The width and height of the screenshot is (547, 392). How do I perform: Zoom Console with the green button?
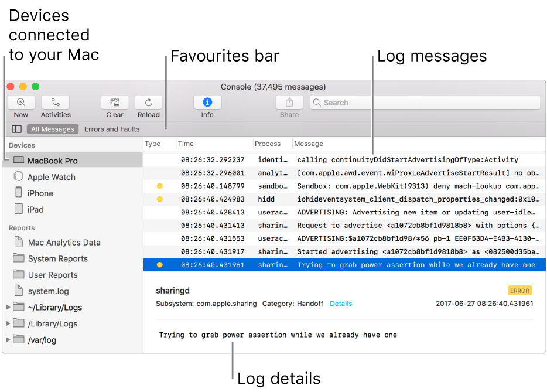click(36, 87)
